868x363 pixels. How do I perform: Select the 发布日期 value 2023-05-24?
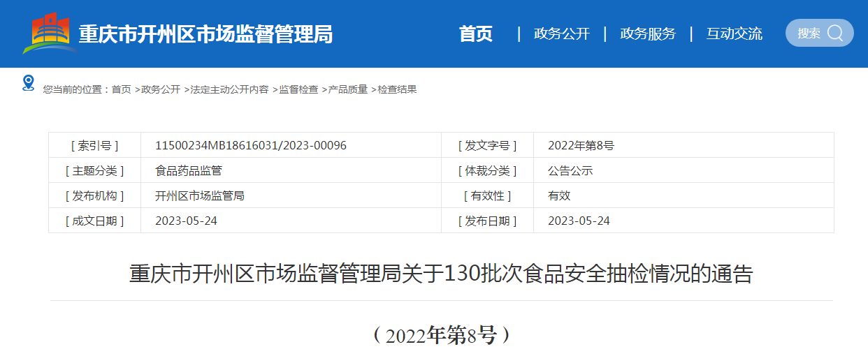click(x=579, y=221)
